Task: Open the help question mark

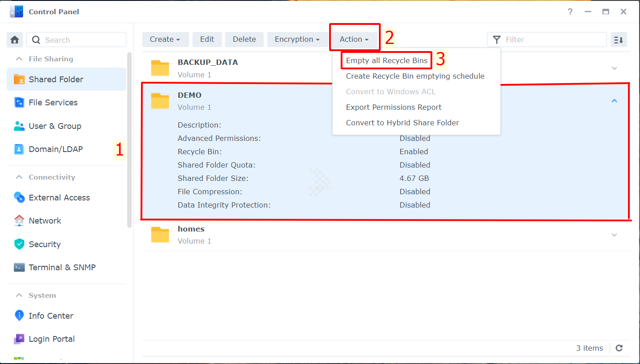Action: [570, 12]
